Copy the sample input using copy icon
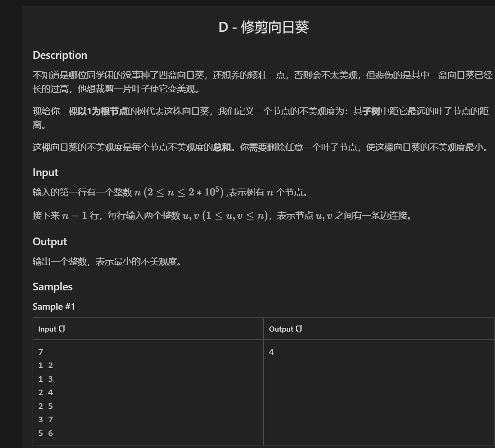This screenshot has height=448, width=495. click(62, 329)
